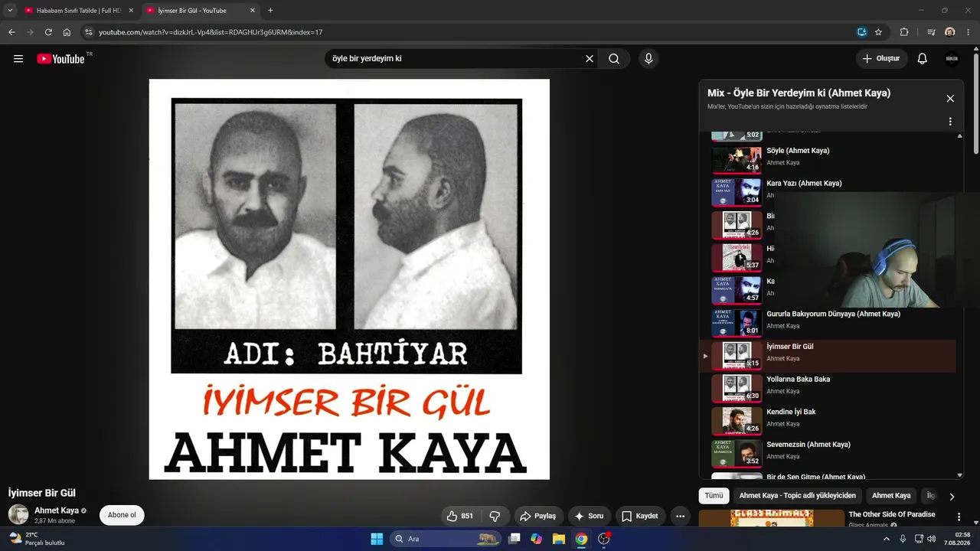Open the Chrome three-dot menu
The image size is (980, 551).
[969, 32]
